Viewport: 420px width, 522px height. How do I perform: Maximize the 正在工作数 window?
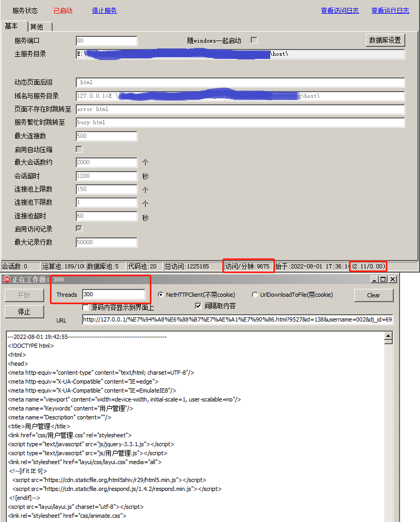tap(383, 279)
